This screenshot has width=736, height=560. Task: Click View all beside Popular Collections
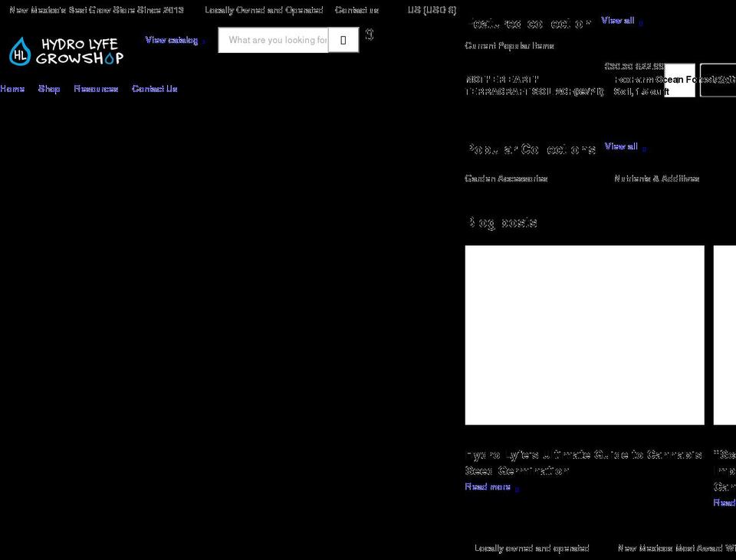(625, 147)
